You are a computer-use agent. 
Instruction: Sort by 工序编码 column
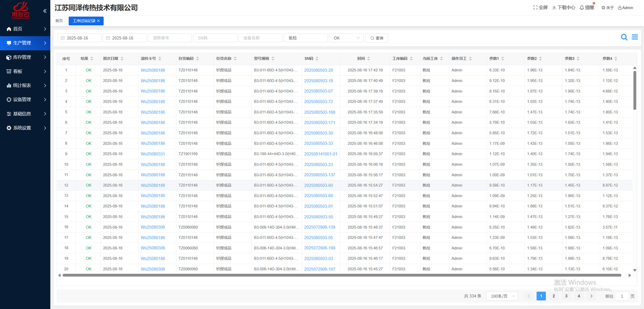(411, 59)
